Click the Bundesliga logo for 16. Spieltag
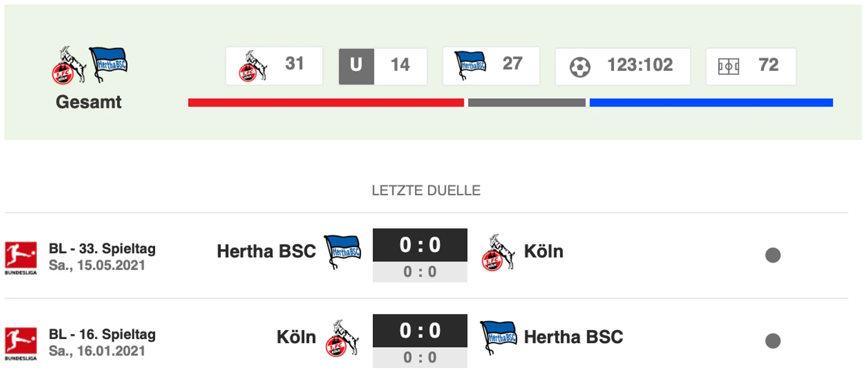Screen dimensions: 868x383 click(x=21, y=344)
